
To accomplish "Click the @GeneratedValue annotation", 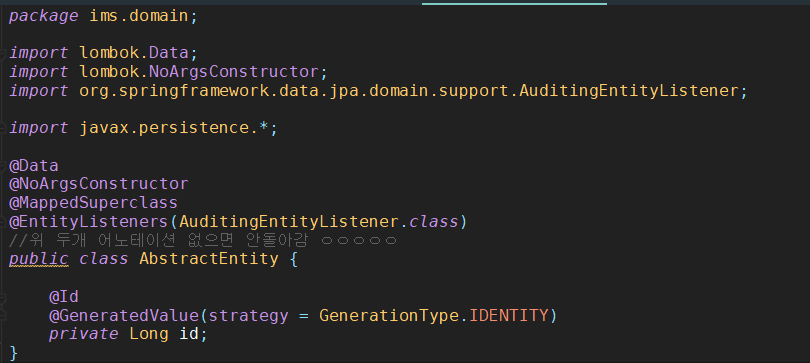I will pos(123,315).
